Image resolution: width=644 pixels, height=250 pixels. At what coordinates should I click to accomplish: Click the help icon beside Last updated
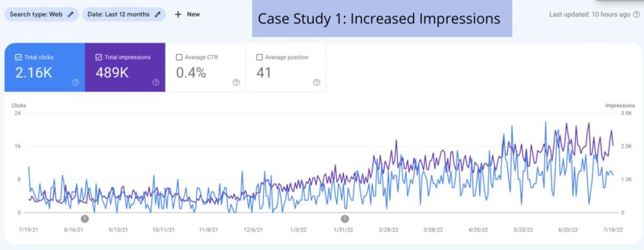click(636, 14)
